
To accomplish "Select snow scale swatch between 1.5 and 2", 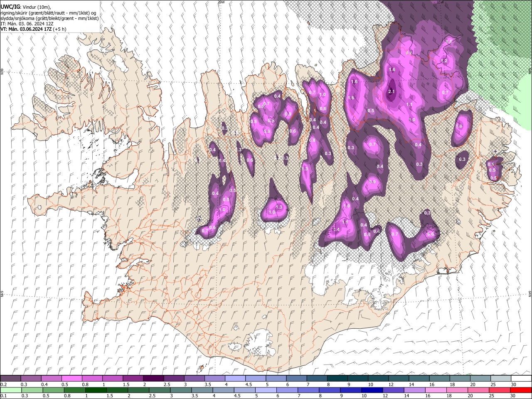I will point(133,379).
